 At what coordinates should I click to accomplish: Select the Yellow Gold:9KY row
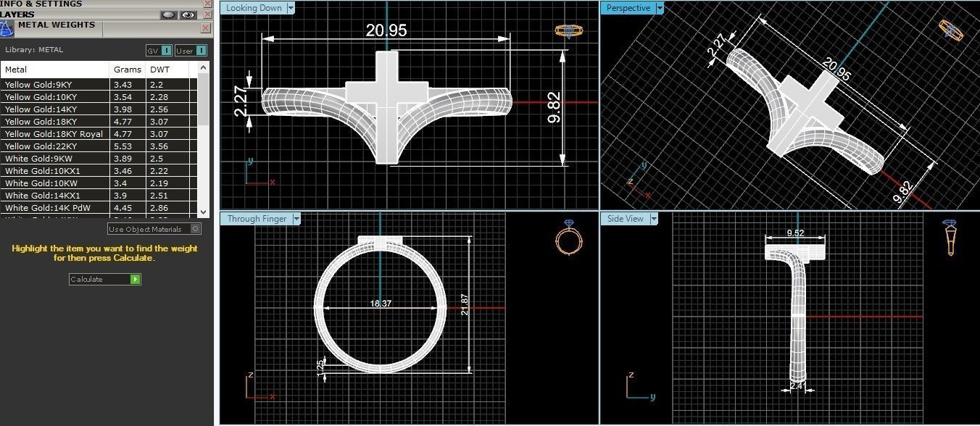pos(99,85)
